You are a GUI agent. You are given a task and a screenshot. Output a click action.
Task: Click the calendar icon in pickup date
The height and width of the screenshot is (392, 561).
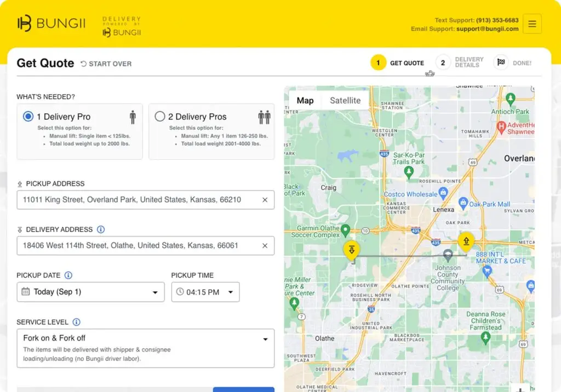pyautogui.click(x=25, y=291)
